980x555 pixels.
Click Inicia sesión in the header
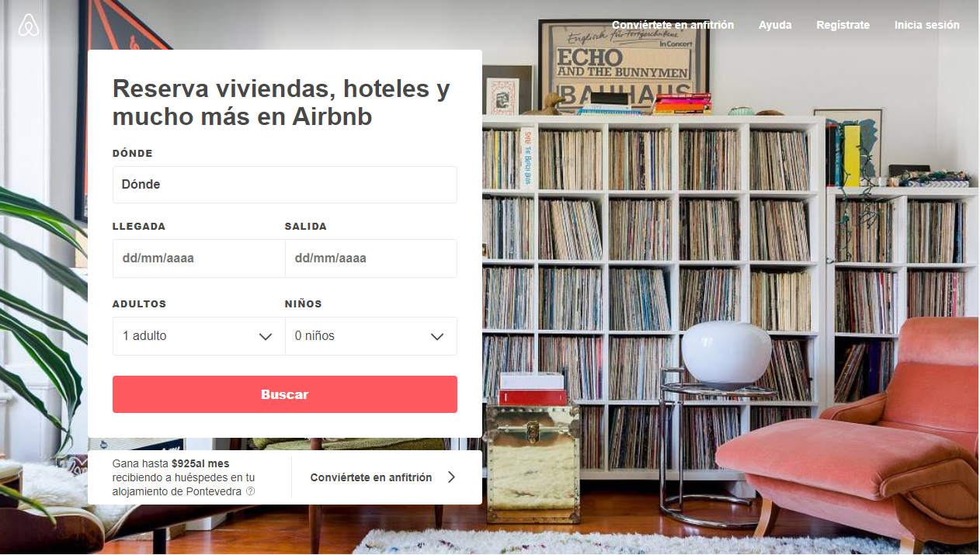point(926,25)
